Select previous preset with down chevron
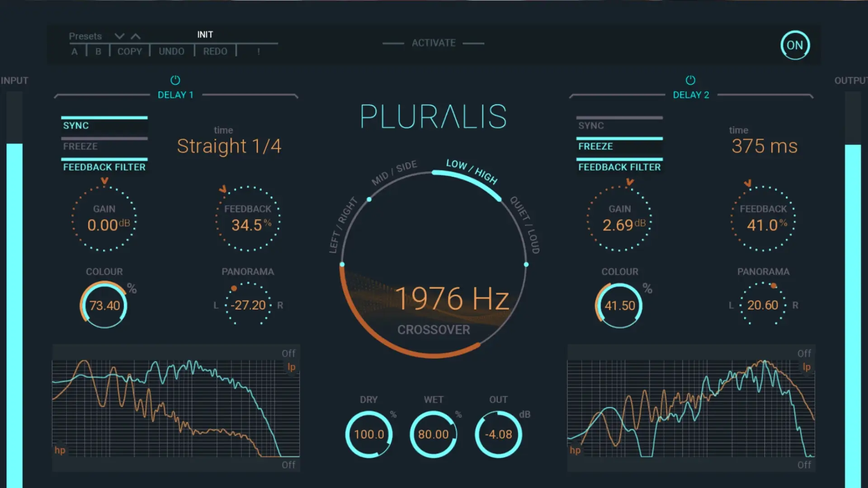 tap(119, 36)
